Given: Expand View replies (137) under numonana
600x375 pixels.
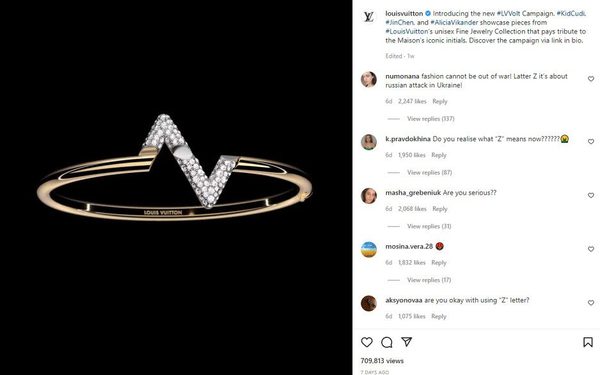Looking at the screenshot, I should pos(430,119).
